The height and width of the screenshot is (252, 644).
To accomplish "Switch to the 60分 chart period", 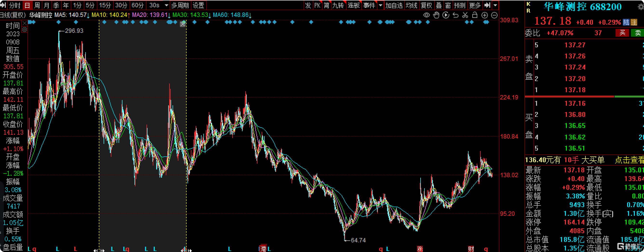I will tap(137, 5).
